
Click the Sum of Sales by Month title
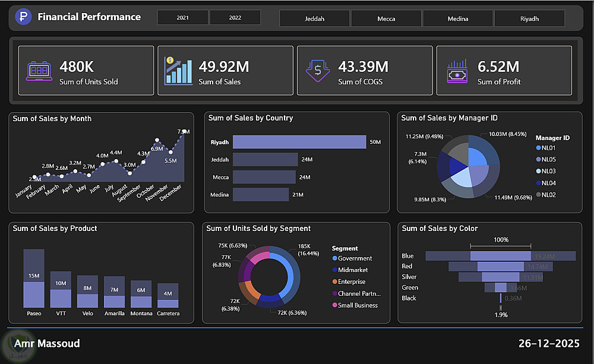click(x=52, y=119)
